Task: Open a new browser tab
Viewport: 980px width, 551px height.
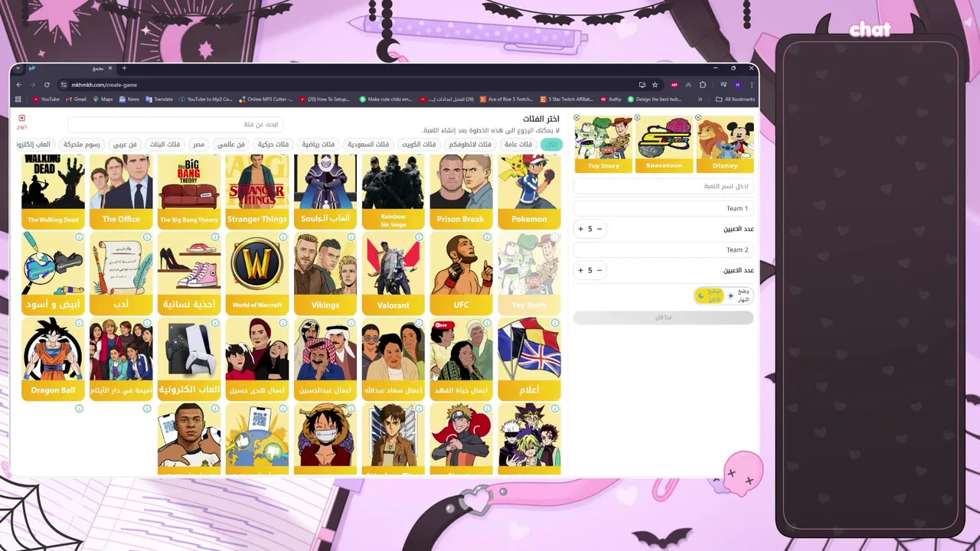Action: pyautogui.click(x=124, y=68)
